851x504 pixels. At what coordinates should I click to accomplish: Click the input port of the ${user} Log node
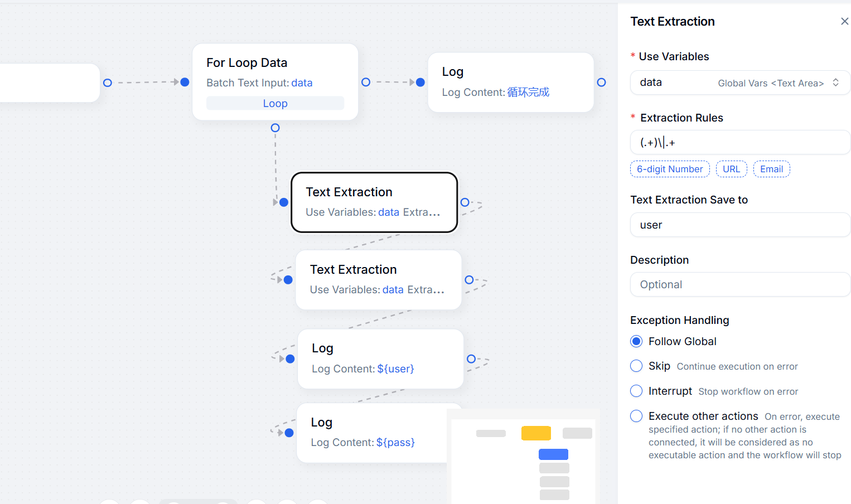[290, 358]
